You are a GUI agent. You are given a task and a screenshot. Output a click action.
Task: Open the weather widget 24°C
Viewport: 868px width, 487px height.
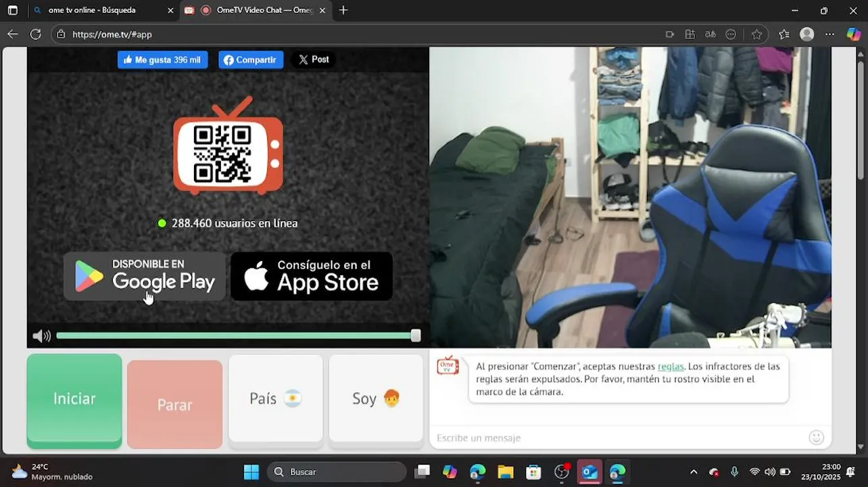(x=51, y=471)
